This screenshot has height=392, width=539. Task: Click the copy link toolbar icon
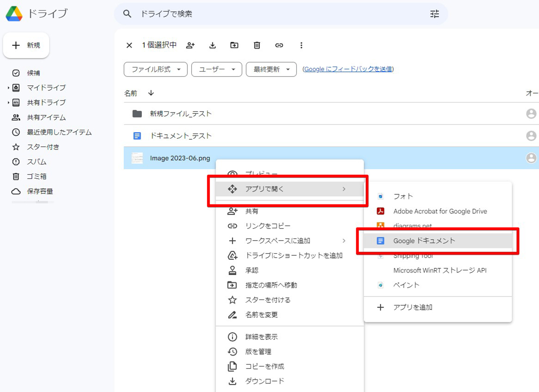[x=279, y=45]
